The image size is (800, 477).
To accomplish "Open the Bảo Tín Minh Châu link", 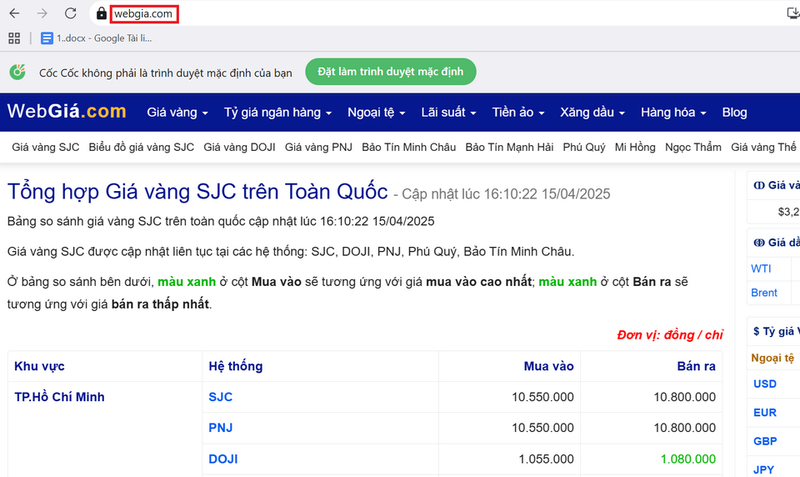I will tap(409, 147).
